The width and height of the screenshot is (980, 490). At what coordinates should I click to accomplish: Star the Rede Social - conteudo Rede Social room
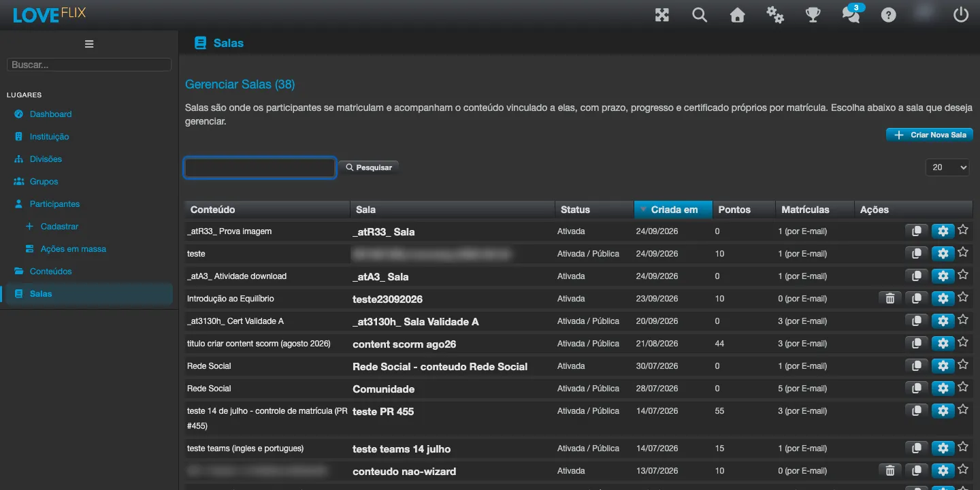click(963, 365)
